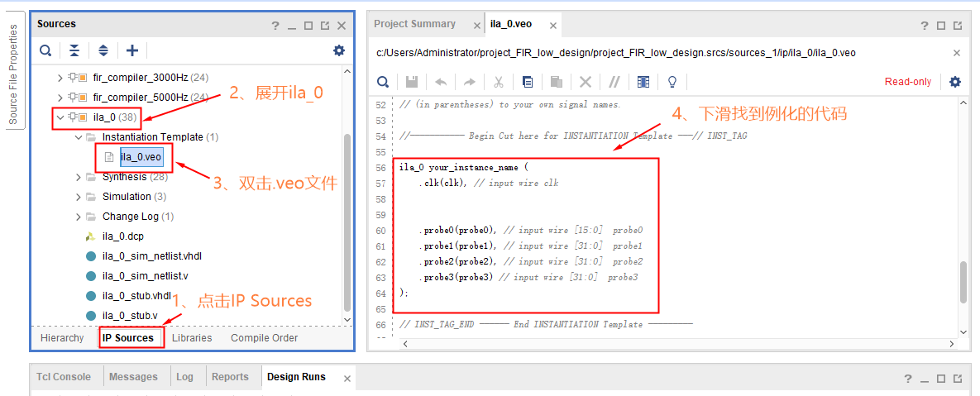Screen dimensions: 980x396
Task: Open editor window help question mark
Action: [x=925, y=26]
